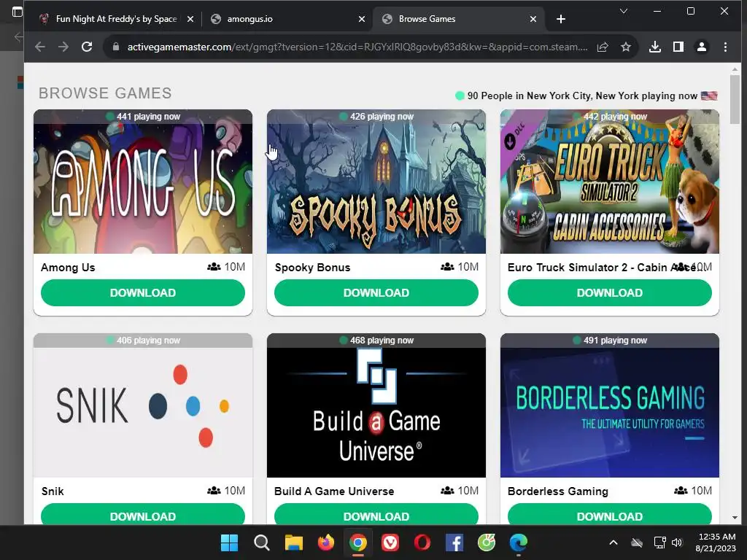Screen dimensions: 747x560
Task: Open Chrome three-dot menu
Action: pos(725,47)
